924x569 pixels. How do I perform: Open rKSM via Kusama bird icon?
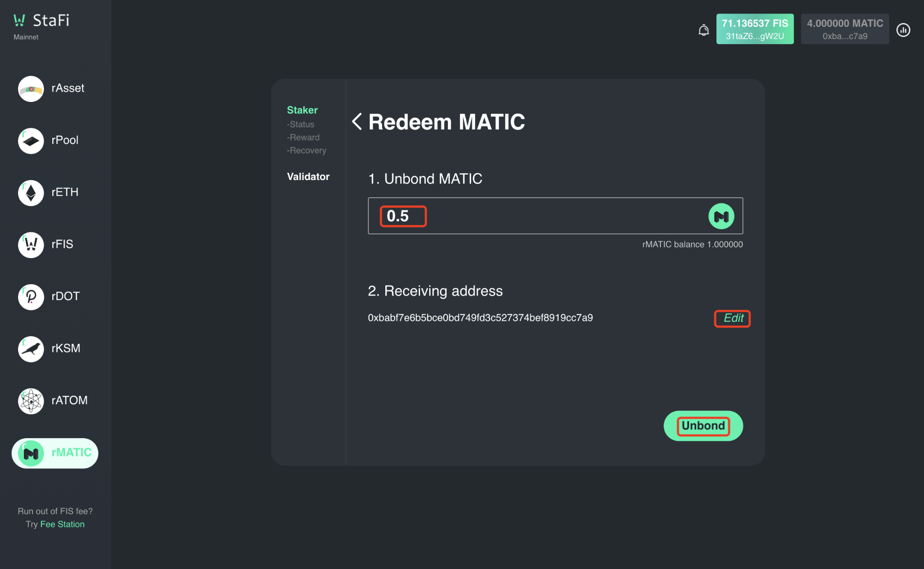31,349
